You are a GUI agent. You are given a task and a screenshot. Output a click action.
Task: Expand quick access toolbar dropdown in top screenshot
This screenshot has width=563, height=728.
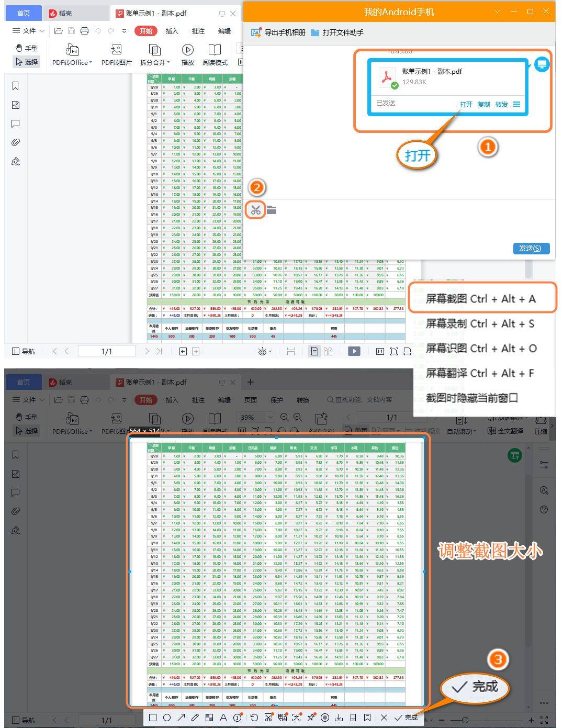124,31
